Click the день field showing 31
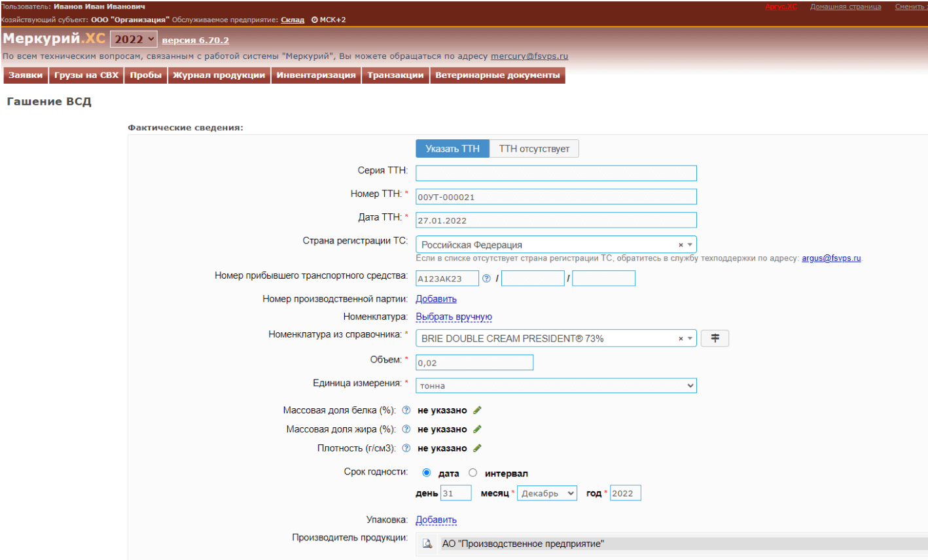This screenshot has height=560, width=928. point(456,493)
